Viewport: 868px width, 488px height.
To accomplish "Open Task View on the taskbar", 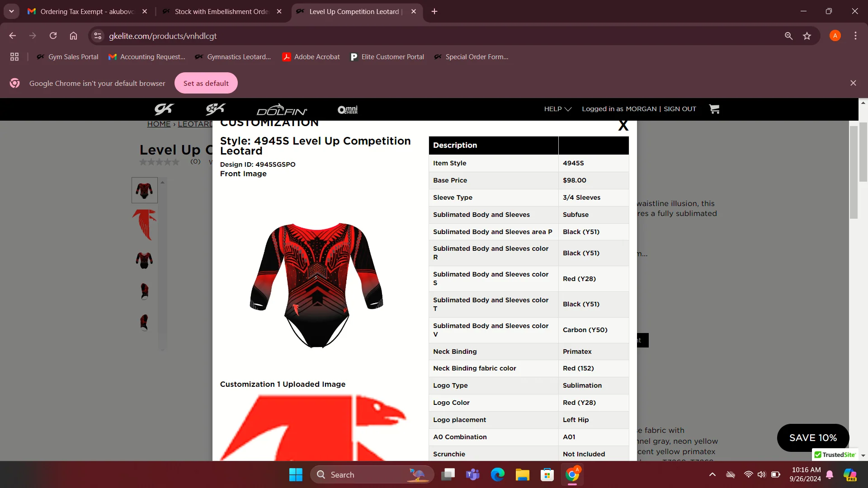I will coord(448,474).
